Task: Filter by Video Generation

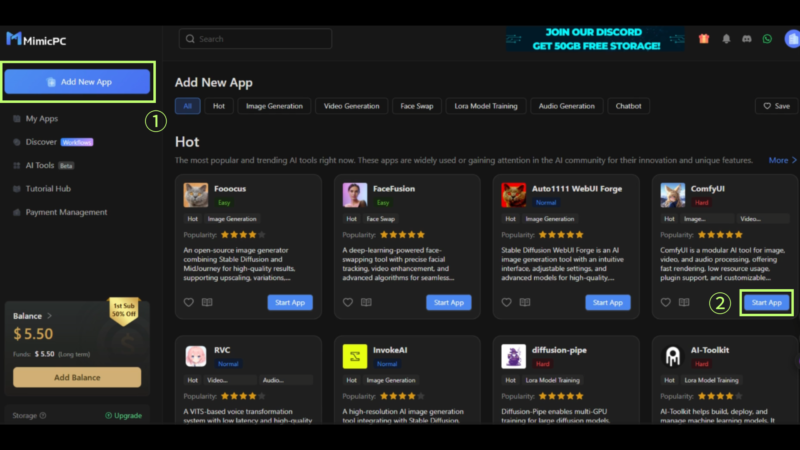Action: click(x=352, y=106)
